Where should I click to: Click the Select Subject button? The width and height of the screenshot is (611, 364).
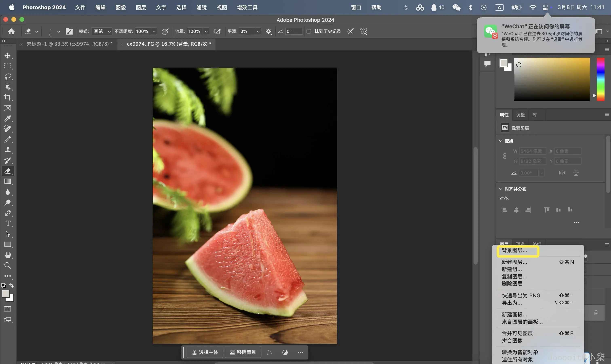click(x=205, y=352)
